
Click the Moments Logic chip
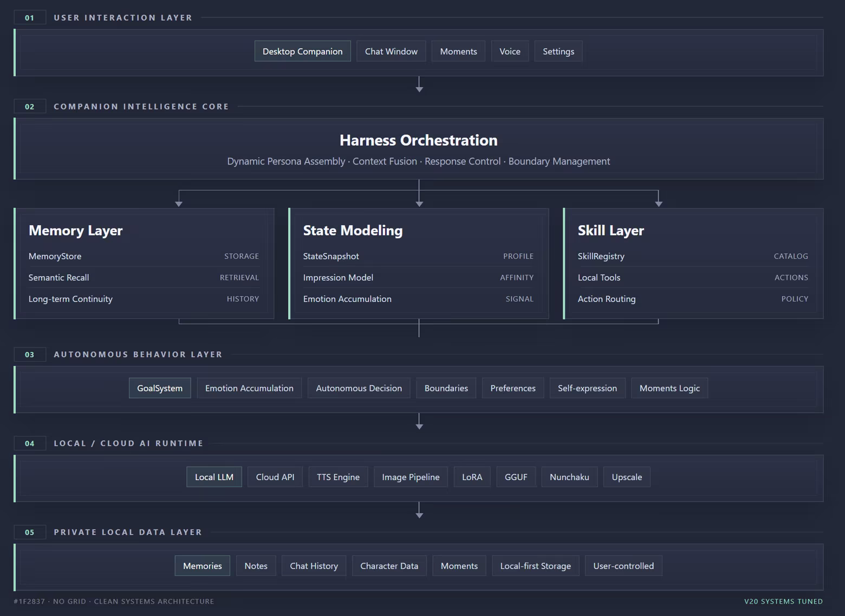(669, 388)
